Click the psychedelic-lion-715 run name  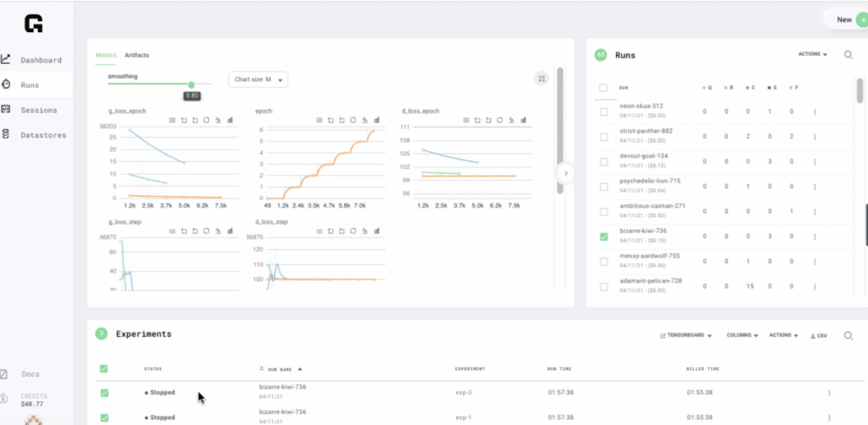(650, 181)
